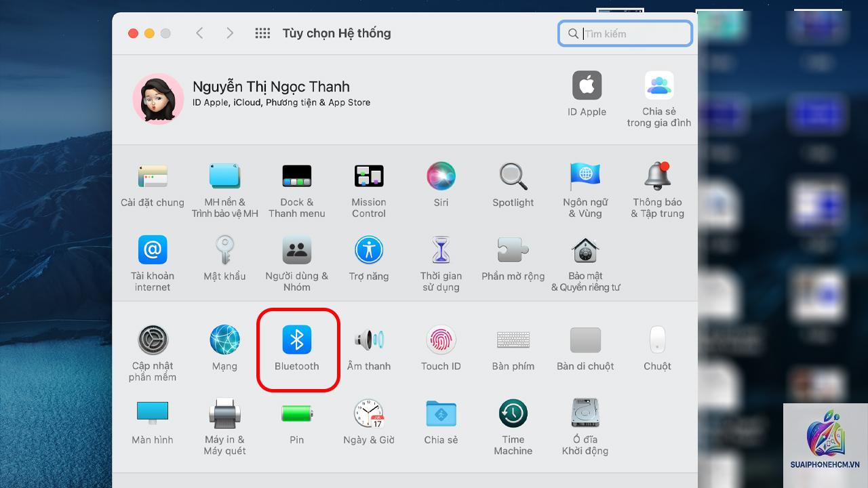This screenshot has height=488, width=868.
Task: Open Chia sẻ sharing preferences
Action: [441, 413]
